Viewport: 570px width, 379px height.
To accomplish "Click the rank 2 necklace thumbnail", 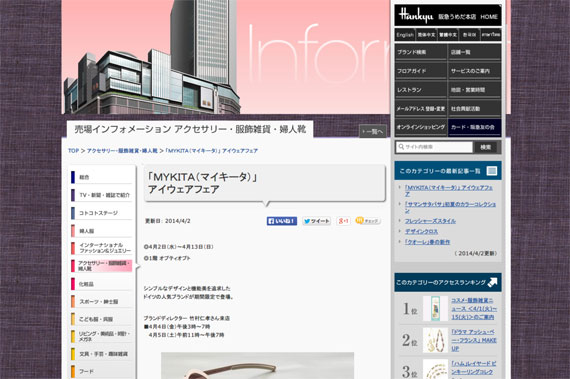I will coord(435,340).
